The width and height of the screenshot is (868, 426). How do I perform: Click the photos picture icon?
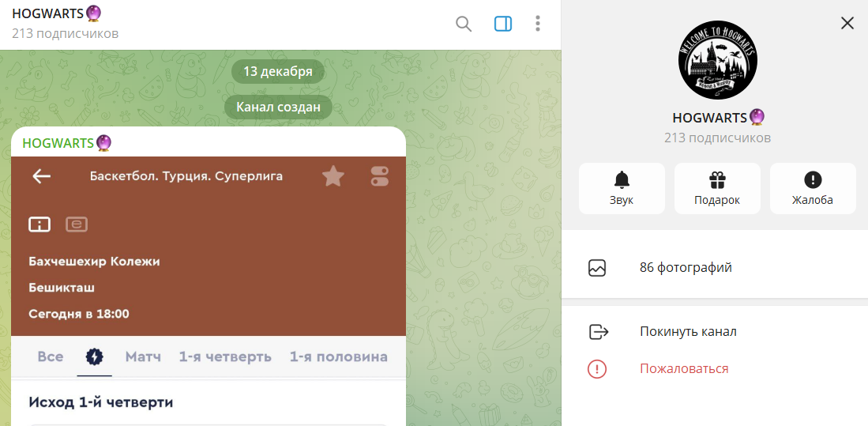point(597,268)
